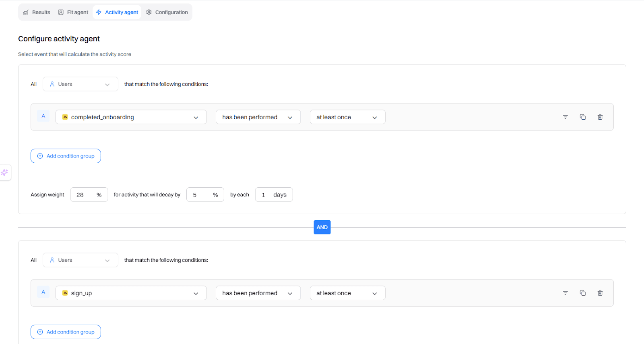Image resolution: width=644 pixels, height=344 pixels.
Task: Expand the completed_onboarding event dropdown
Action: [131, 117]
